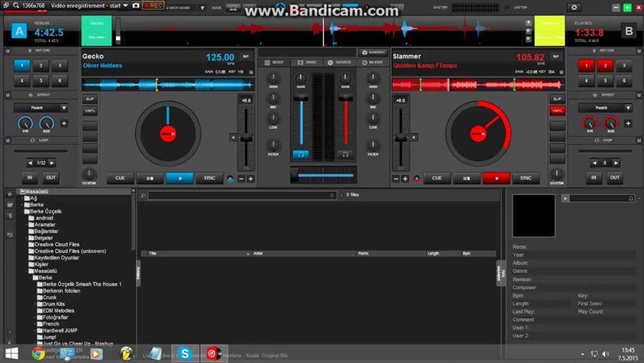This screenshot has height=363, width=644.
Task: Click the search field in the browser
Action: 242,196
